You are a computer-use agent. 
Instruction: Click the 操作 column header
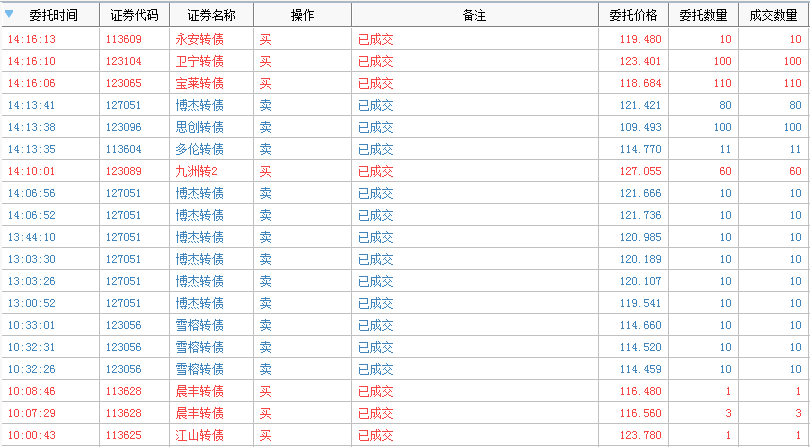302,15
